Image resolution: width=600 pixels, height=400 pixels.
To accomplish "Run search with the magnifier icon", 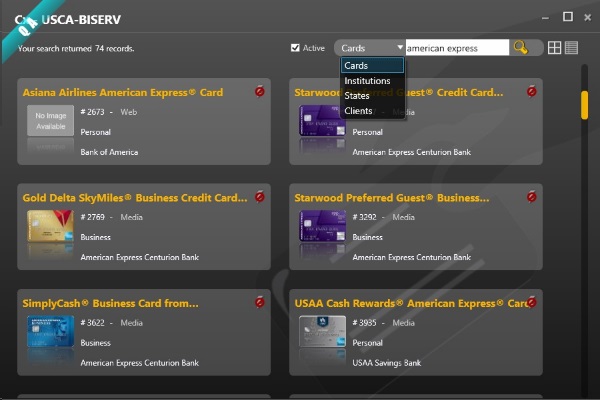I will click(x=520, y=48).
